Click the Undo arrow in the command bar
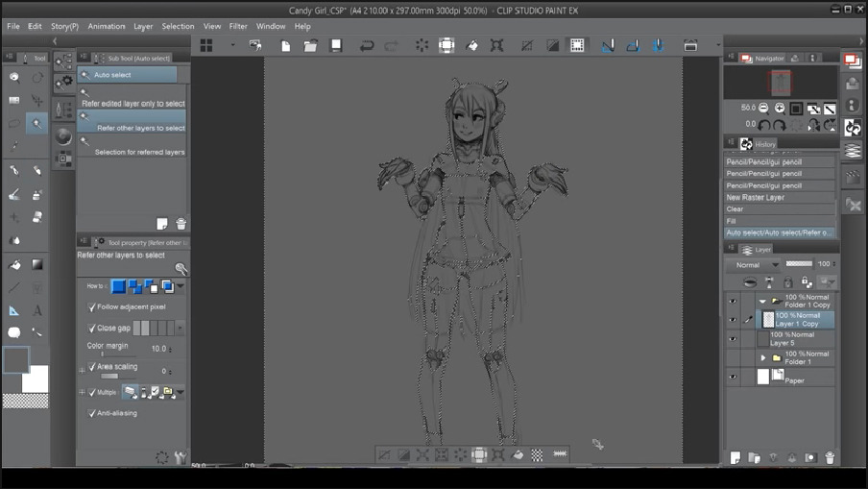Image resolution: width=868 pixels, height=489 pixels. coord(367,45)
